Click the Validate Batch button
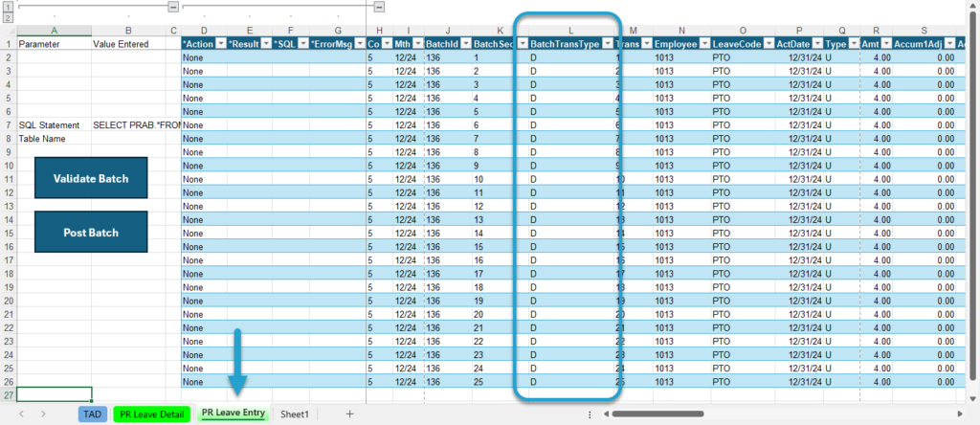The image size is (980, 425). [x=91, y=178]
